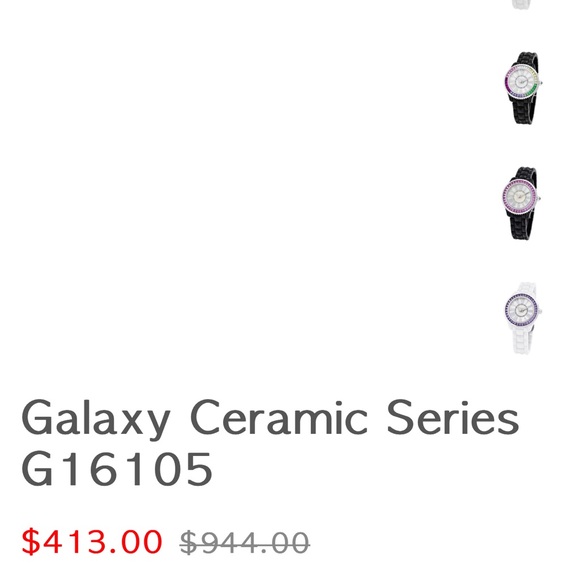Click upper black strap of pink bezel watch
The height and width of the screenshot is (580, 580).
click(x=527, y=175)
